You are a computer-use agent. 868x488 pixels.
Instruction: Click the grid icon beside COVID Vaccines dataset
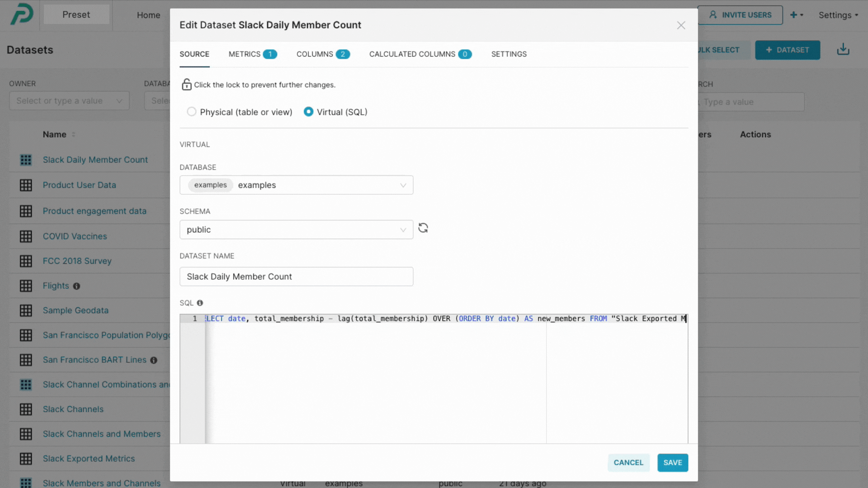click(x=26, y=236)
